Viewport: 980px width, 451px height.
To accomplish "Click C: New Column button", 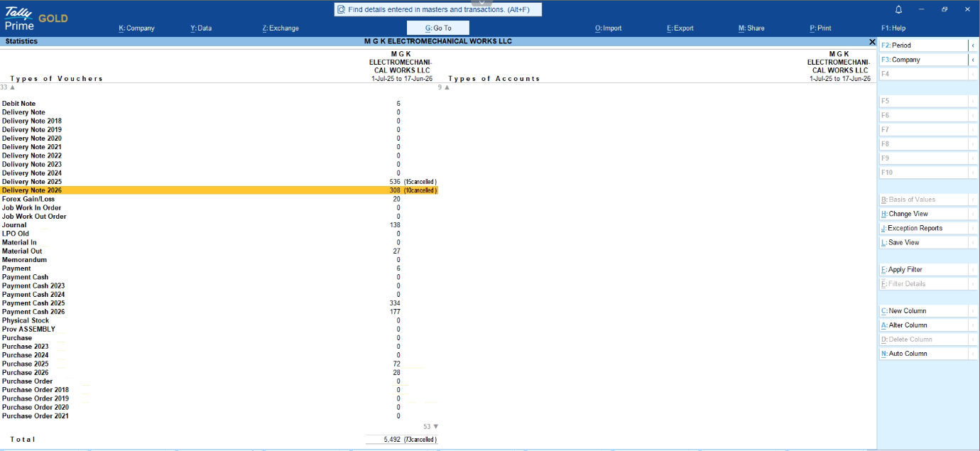I will (923, 311).
